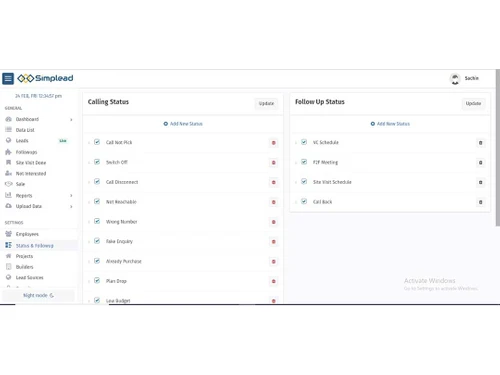Screen dimensions: 500x375
Task: Click Update in Follow Up Status panel
Action: (473, 103)
